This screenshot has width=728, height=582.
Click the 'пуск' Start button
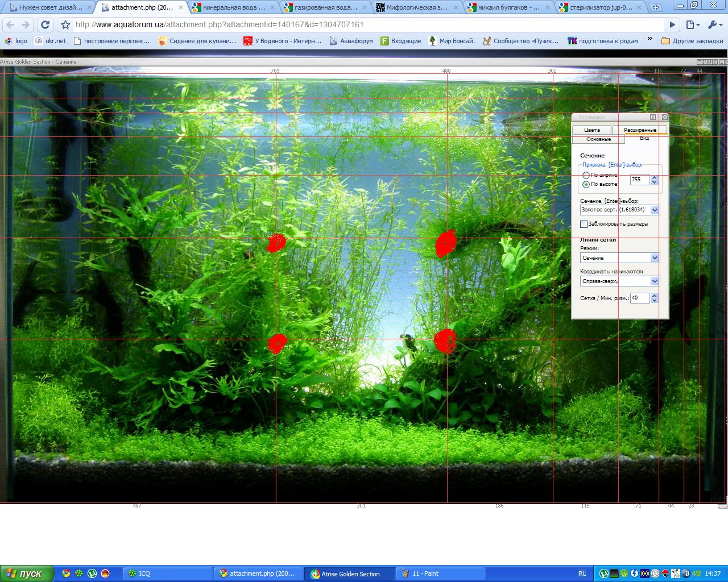26,573
